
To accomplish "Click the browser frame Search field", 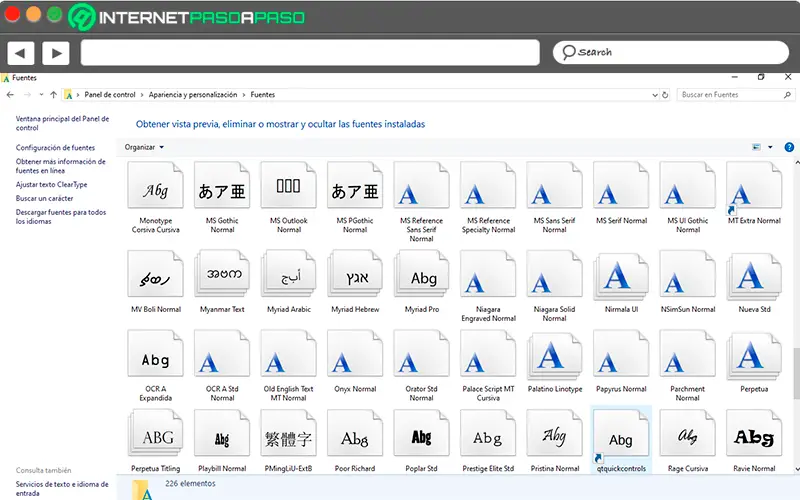I will point(670,52).
